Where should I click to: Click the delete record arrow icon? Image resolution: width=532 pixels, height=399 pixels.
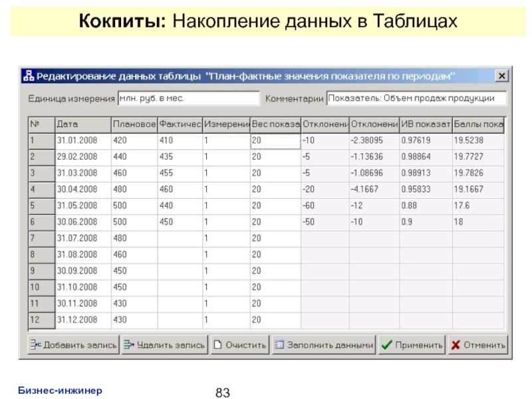click(x=129, y=344)
